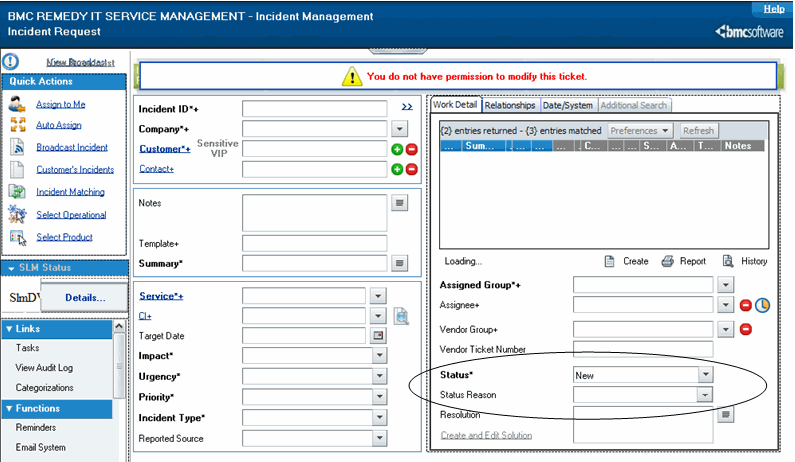Add a contact with green plus icon

(x=398, y=169)
